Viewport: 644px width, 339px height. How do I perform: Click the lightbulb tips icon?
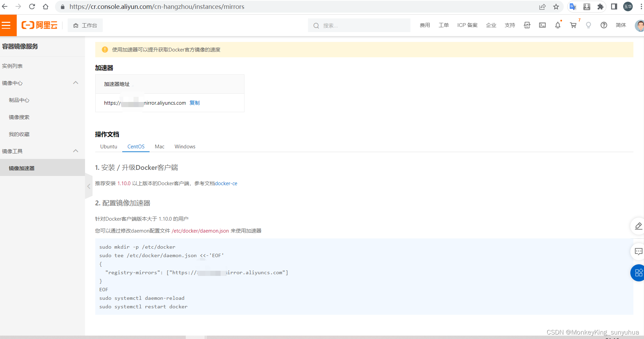click(588, 25)
